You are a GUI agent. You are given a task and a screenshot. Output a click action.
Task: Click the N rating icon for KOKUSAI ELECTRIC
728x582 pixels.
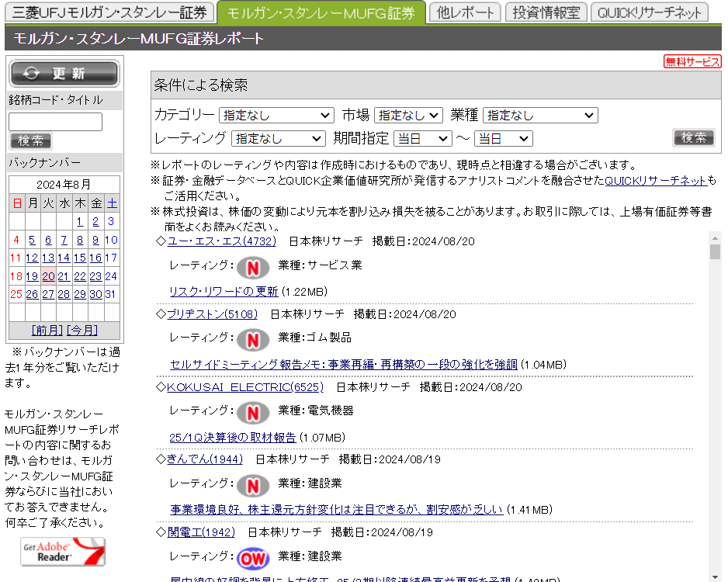pos(253,413)
